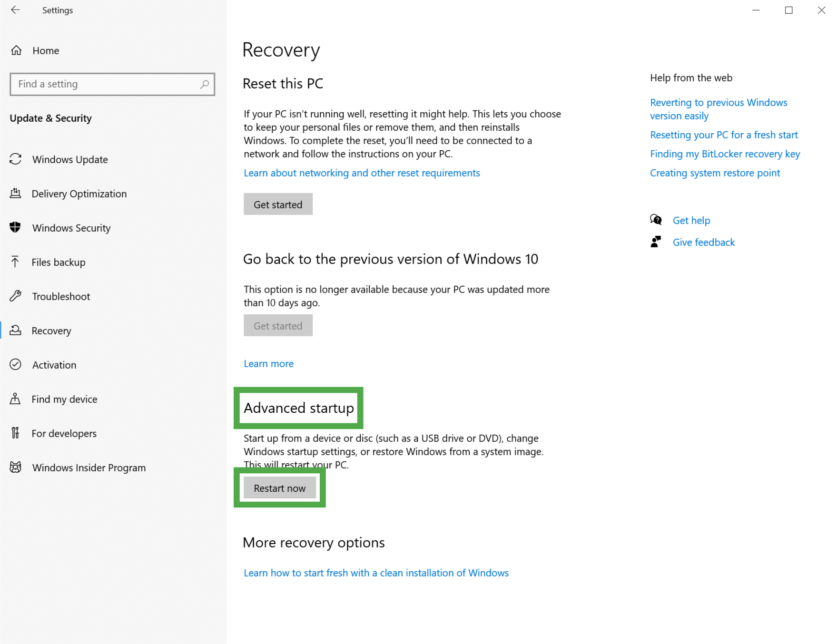
Task: Click the Recovery sidebar icon
Action: pos(15,331)
